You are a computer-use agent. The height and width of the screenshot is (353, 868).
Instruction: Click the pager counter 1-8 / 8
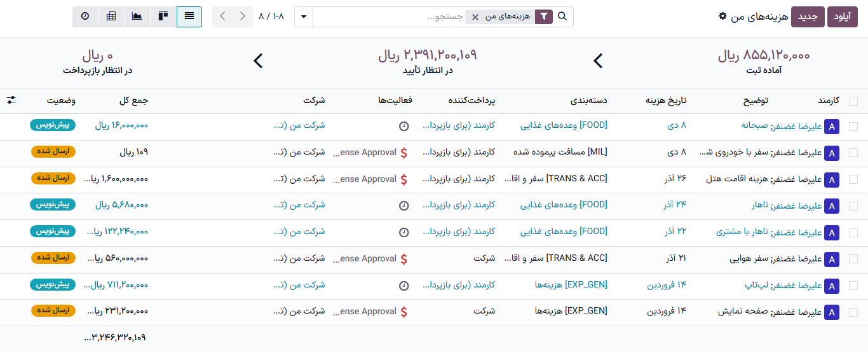[272, 17]
